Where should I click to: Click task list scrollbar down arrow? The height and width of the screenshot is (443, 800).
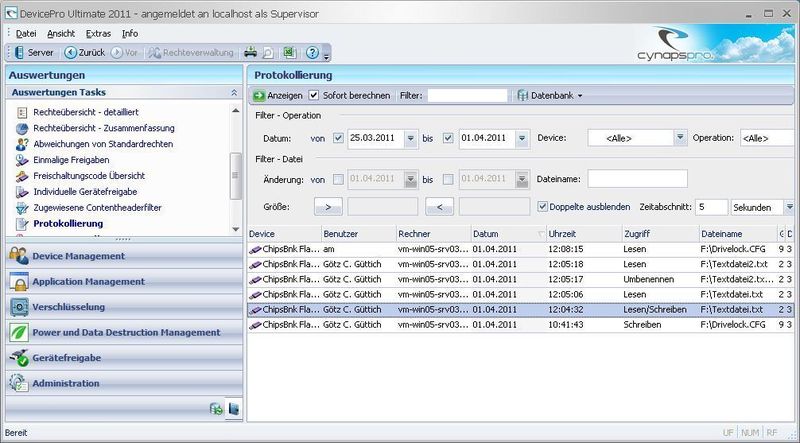(x=235, y=230)
